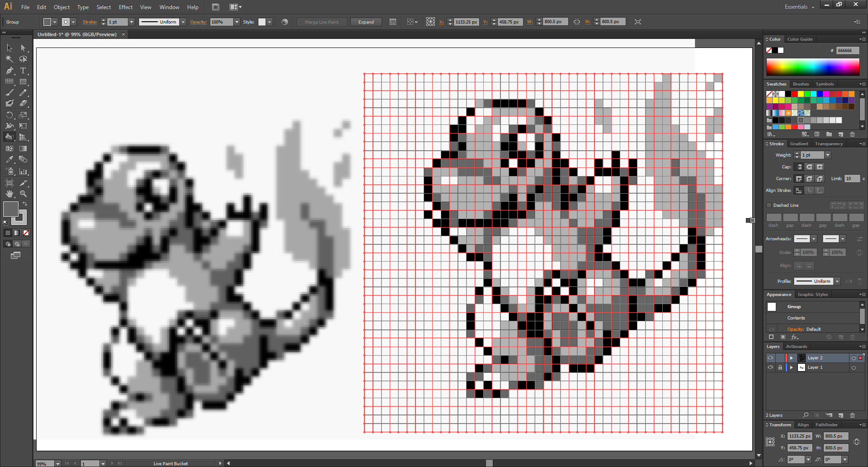This screenshot has width=868, height=467.
Task: Select the Lasso tool
Action: tap(23, 59)
